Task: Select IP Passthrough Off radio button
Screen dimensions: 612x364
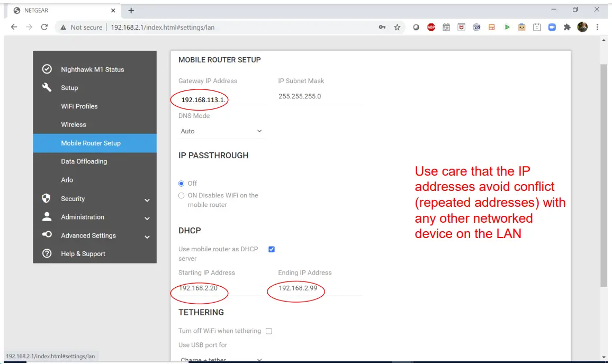Action: pos(181,184)
